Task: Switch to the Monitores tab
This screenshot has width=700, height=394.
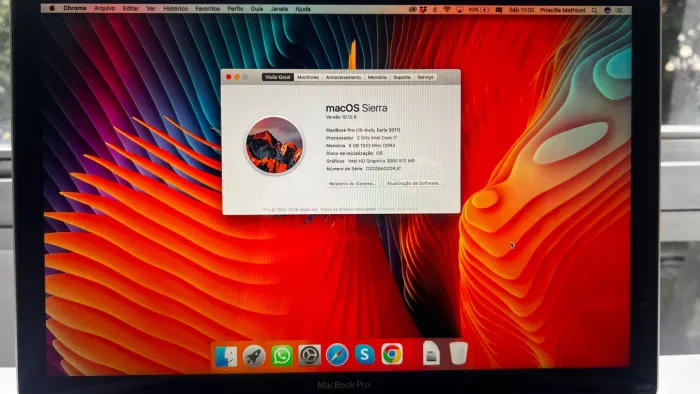Action: (x=308, y=77)
